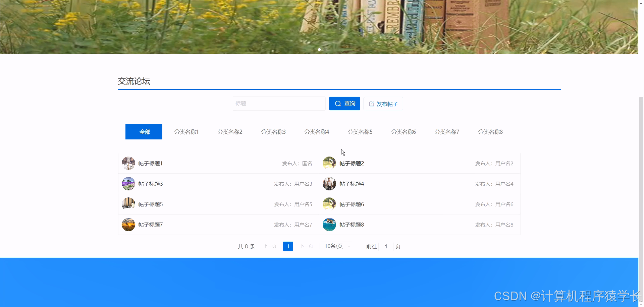Select the 分类名称6 category tab
Screen dimensions: 644x307
pos(404,132)
